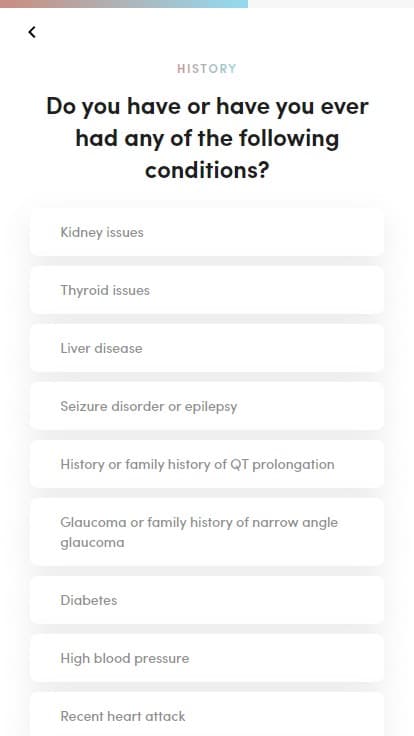Image resolution: width=414 pixels, height=736 pixels.
Task: Select the Kidney issues option
Action: [x=207, y=232]
